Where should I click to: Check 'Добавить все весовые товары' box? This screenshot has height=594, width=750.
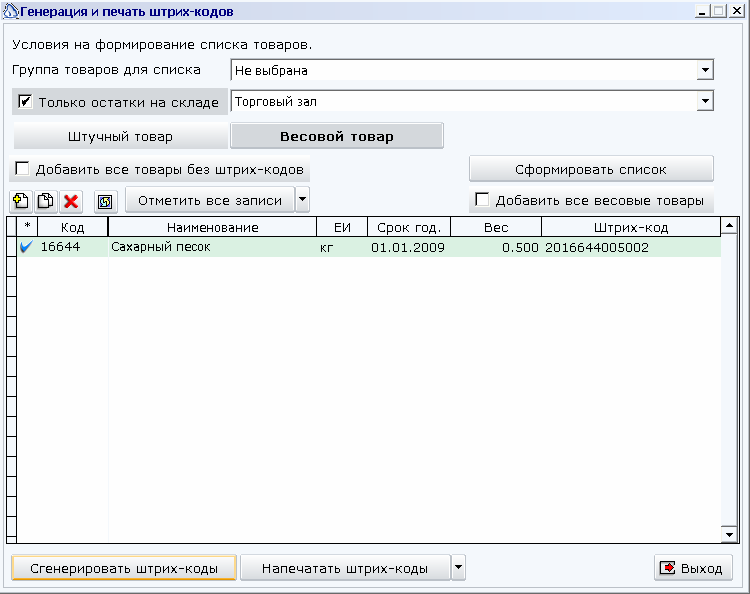483,200
